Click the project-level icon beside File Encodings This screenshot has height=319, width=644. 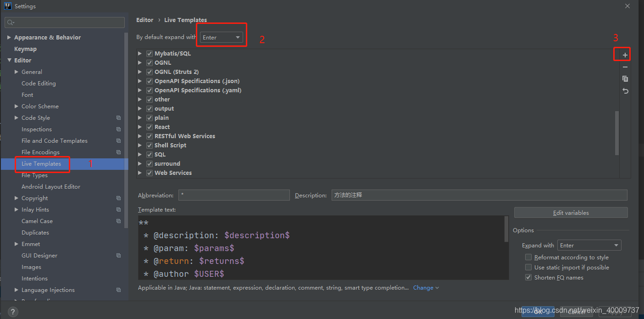tap(118, 152)
